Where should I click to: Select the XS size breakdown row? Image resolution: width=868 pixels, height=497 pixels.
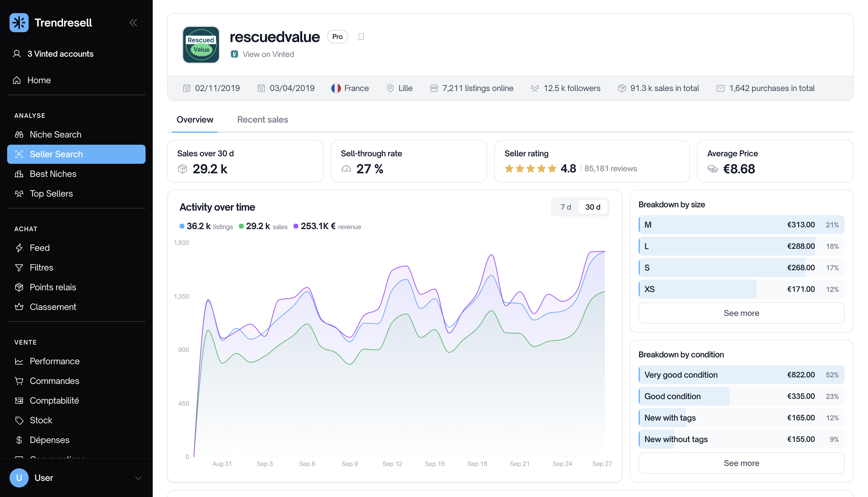point(742,289)
